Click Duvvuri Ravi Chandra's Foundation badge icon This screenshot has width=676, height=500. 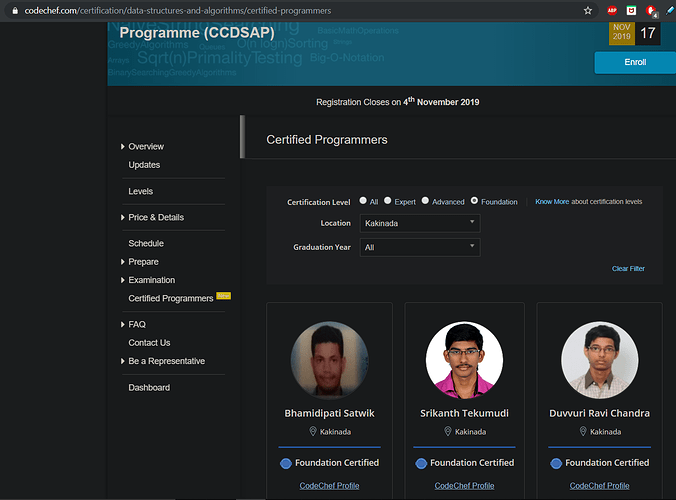click(x=556, y=463)
